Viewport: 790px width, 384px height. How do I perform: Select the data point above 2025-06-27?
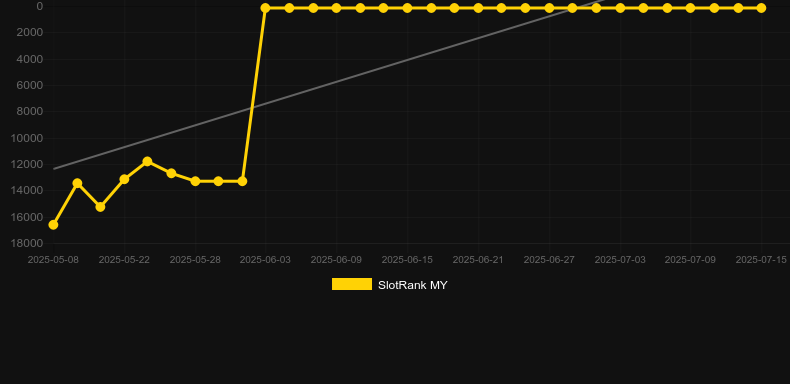549,8
